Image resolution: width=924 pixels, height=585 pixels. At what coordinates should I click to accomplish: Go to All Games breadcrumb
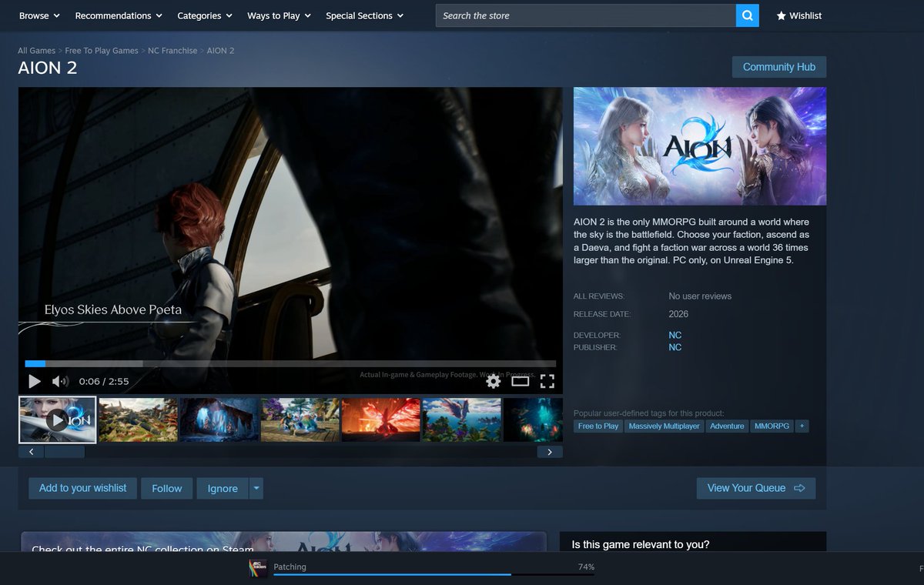click(37, 51)
